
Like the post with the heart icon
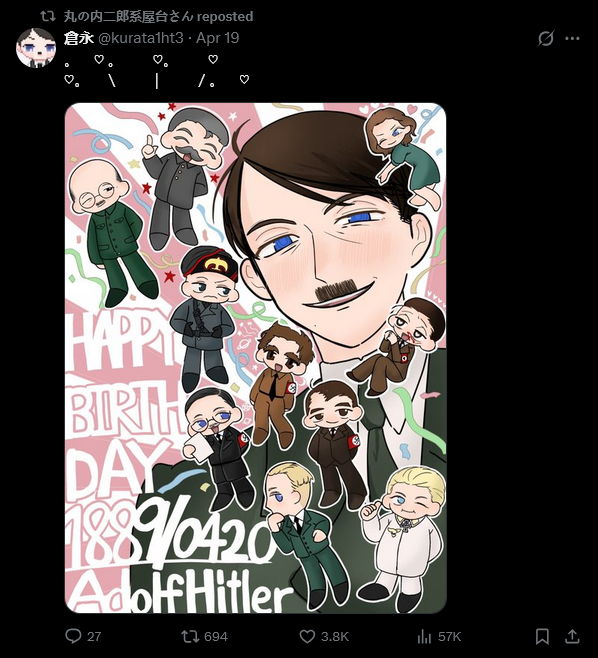click(x=307, y=637)
